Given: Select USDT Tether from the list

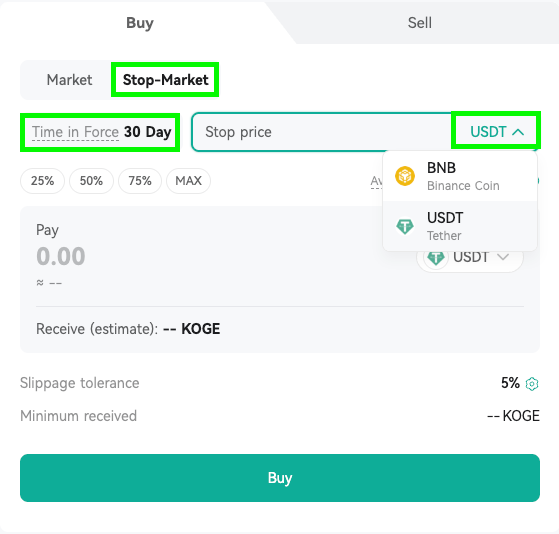Looking at the screenshot, I should (x=460, y=226).
